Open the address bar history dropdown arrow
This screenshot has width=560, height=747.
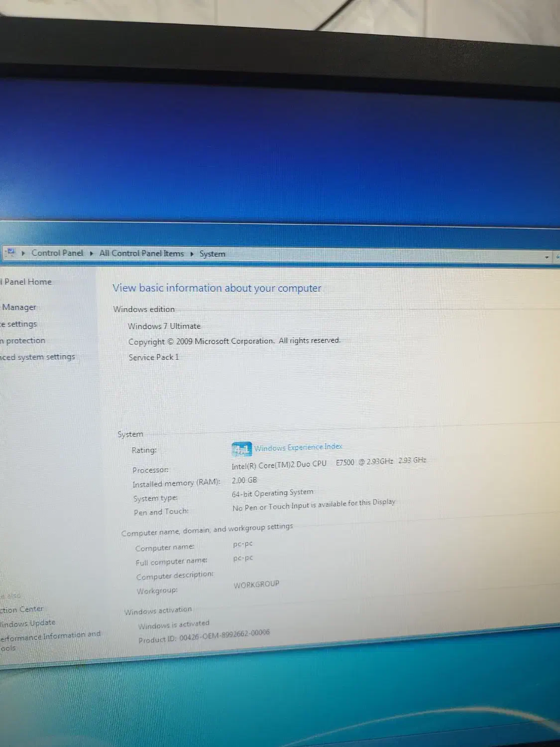tap(547, 257)
